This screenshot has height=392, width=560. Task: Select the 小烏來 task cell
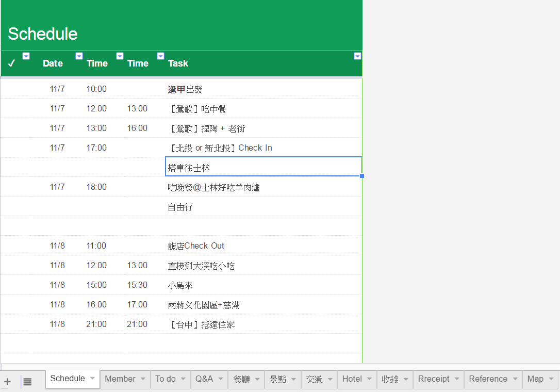[263, 285]
